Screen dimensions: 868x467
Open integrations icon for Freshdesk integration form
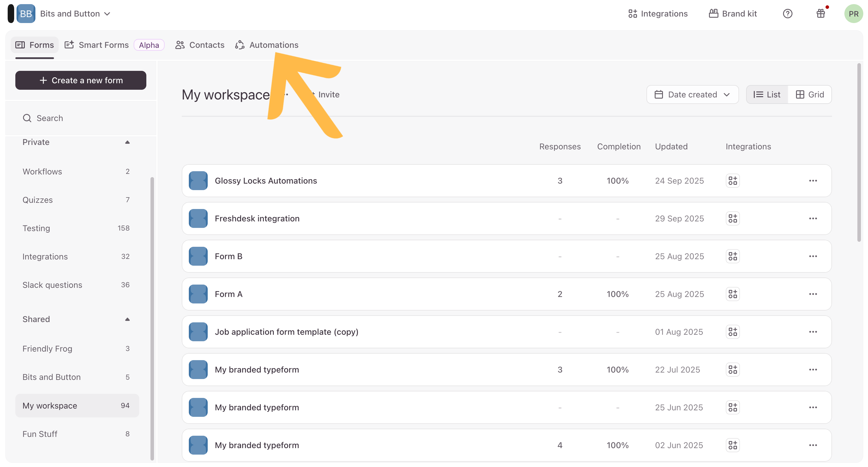pos(732,218)
